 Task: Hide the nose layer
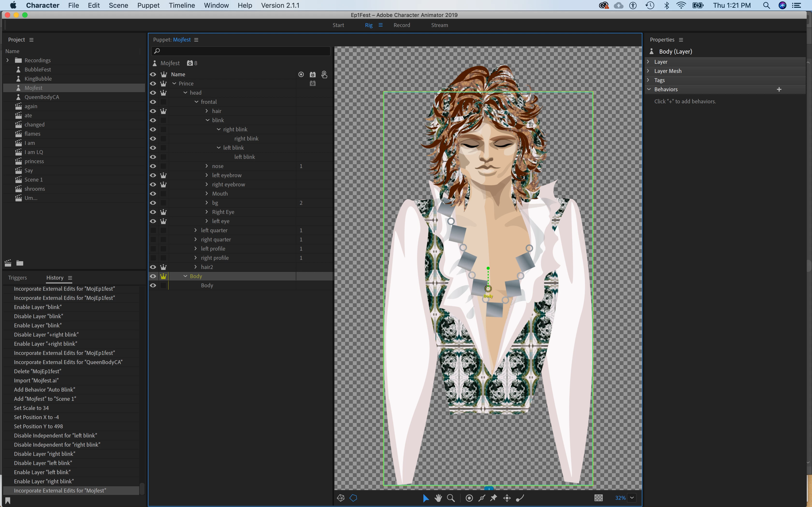pos(153,166)
